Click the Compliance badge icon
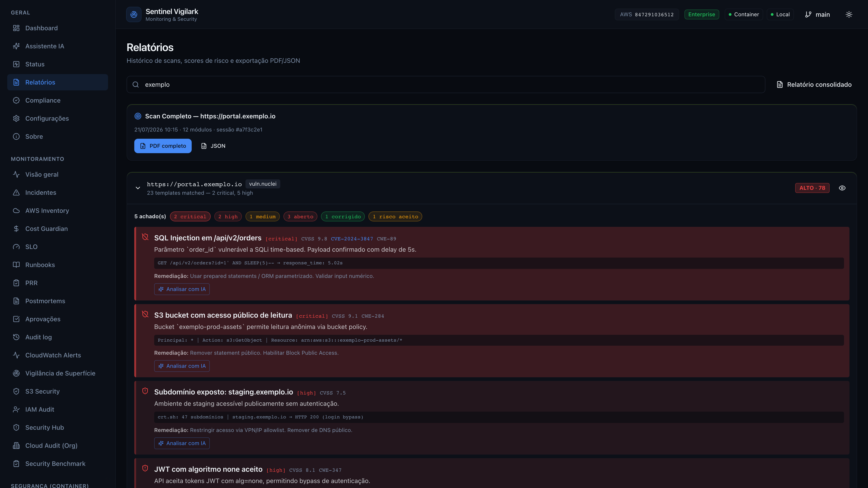 [16, 100]
